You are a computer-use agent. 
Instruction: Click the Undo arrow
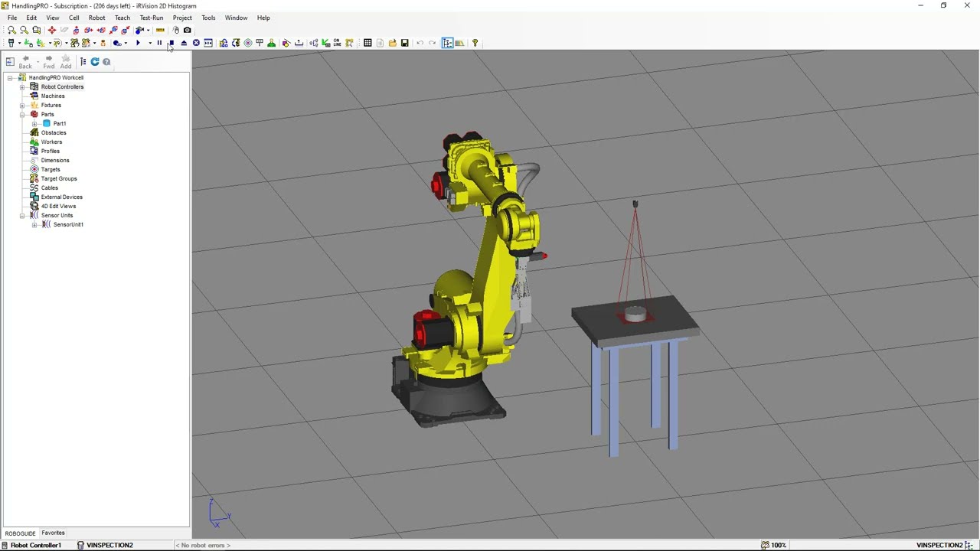(x=420, y=43)
